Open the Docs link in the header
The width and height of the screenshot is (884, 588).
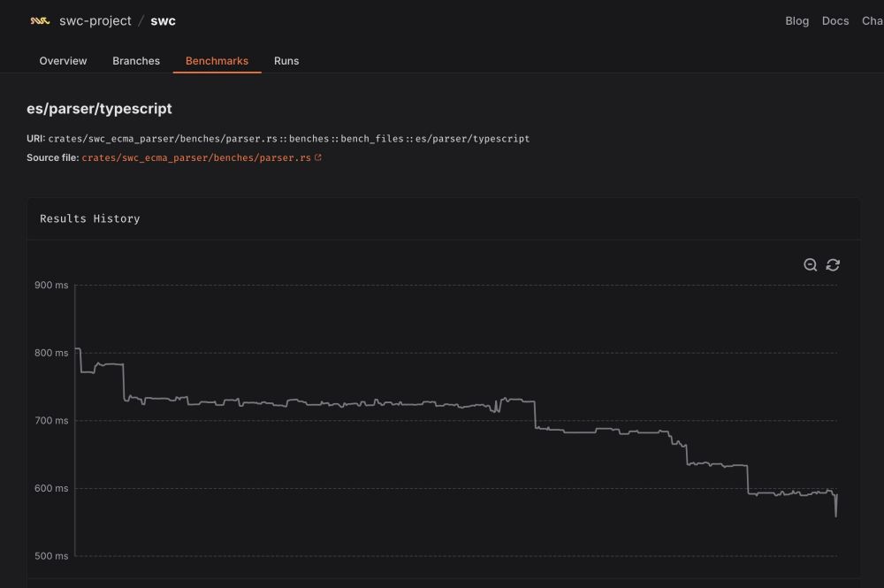835,21
